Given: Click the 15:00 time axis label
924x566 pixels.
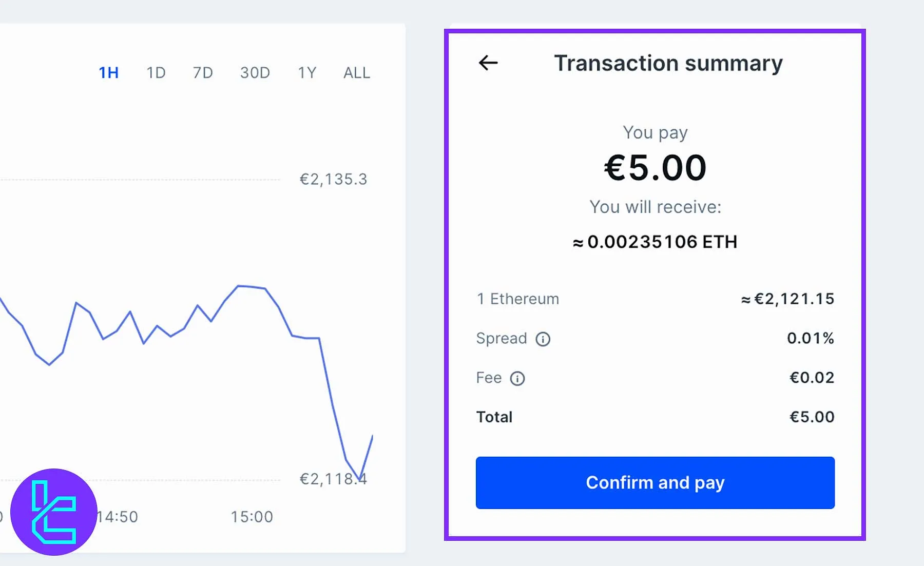Looking at the screenshot, I should click(x=252, y=517).
